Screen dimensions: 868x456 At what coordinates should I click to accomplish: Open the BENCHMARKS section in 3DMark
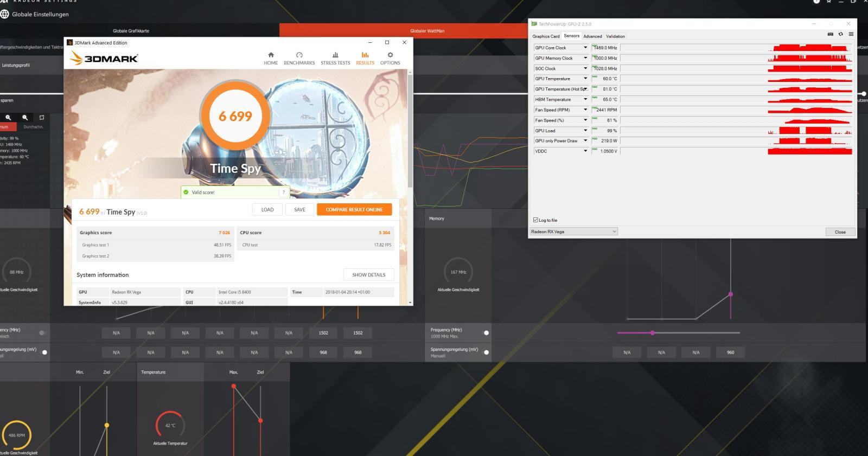click(x=299, y=58)
